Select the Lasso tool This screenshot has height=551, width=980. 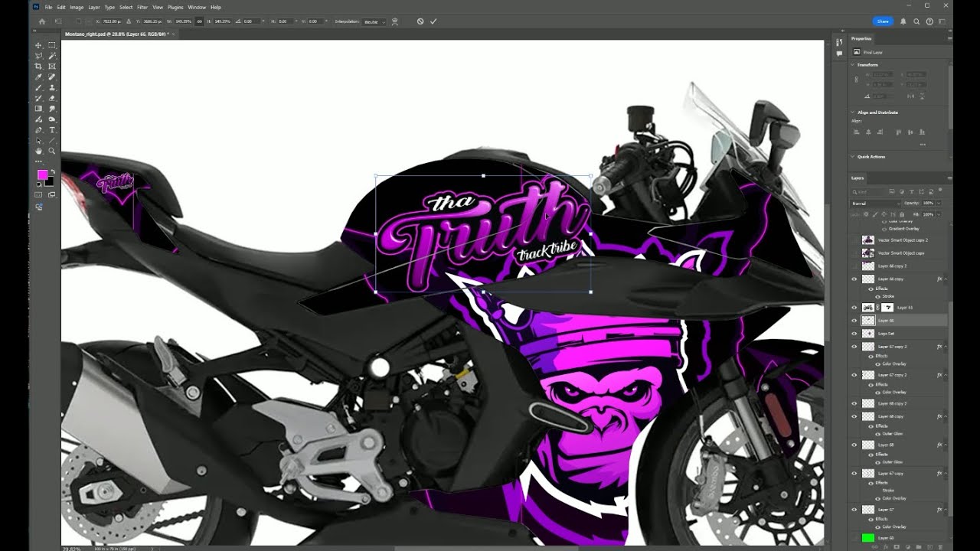(38, 56)
